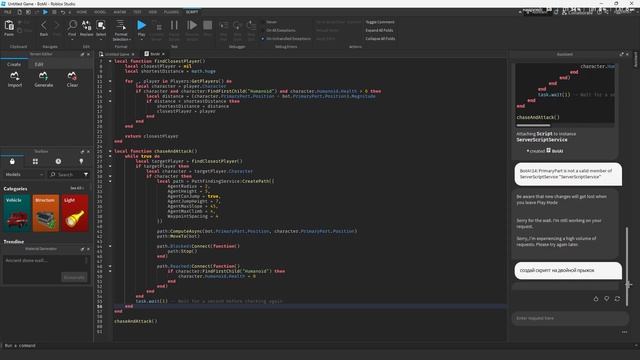
Task: Click the Resume Scripts icon
Action: (192, 25)
